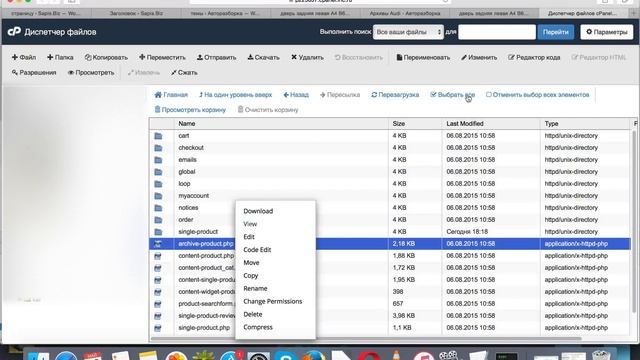This screenshot has height=360, width=640.
Task: Click the Просмотреть view button
Action: click(91, 73)
